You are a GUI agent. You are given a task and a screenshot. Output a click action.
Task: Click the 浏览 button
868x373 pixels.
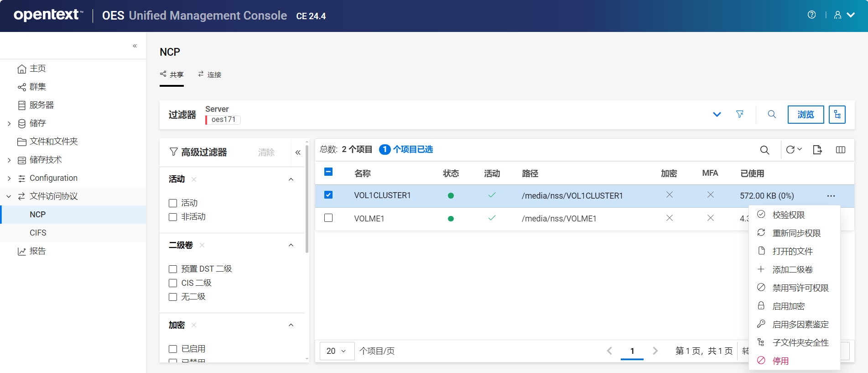pos(806,115)
